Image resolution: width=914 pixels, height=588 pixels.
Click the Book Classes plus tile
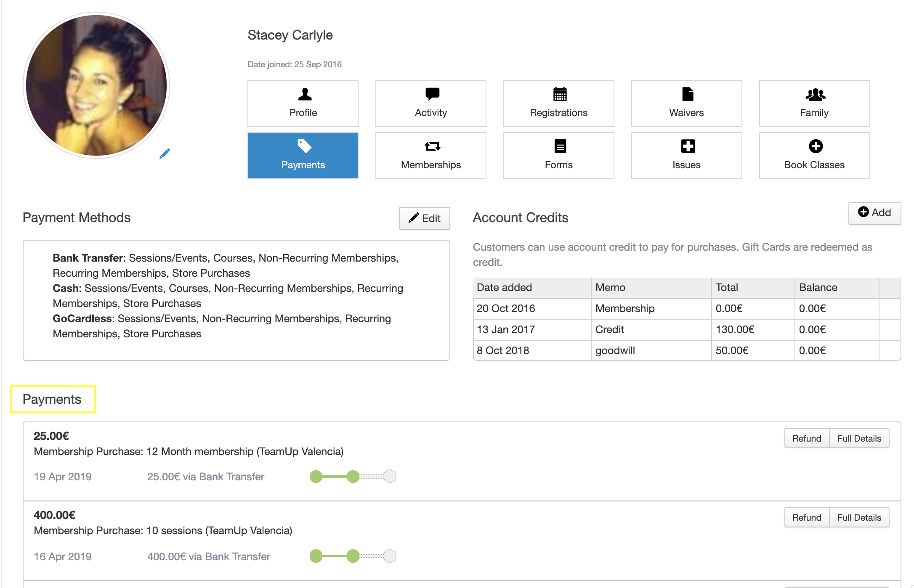click(814, 156)
